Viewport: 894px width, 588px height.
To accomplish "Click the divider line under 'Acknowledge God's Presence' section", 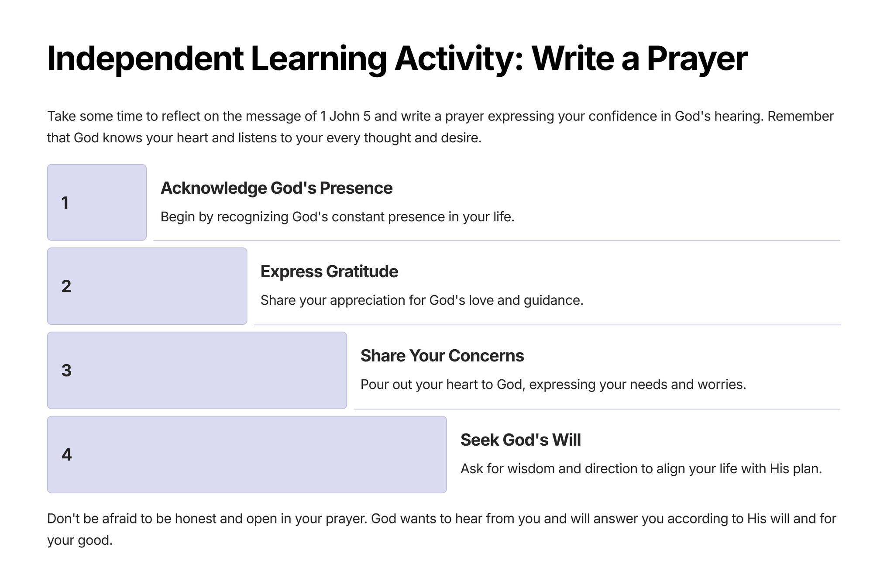I will coord(496,241).
